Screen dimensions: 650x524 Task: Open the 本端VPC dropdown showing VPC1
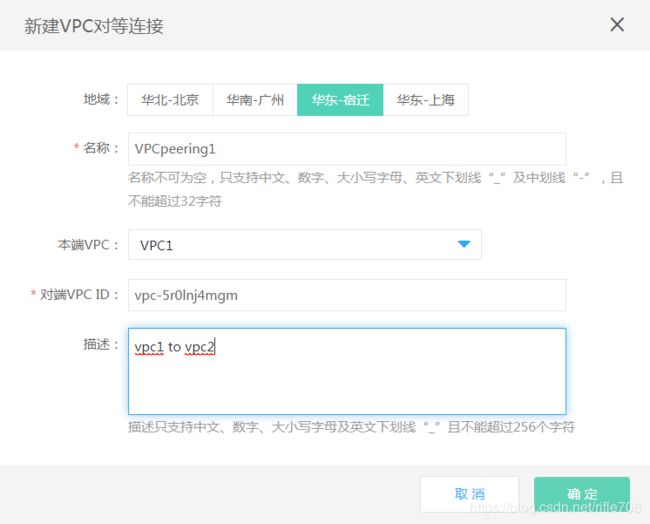[x=305, y=245]
